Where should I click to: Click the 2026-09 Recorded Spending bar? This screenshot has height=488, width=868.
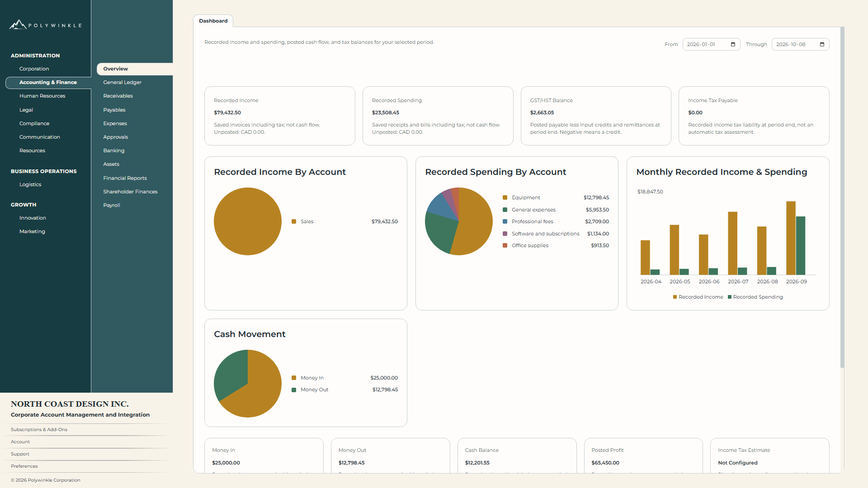pos(801,246)
